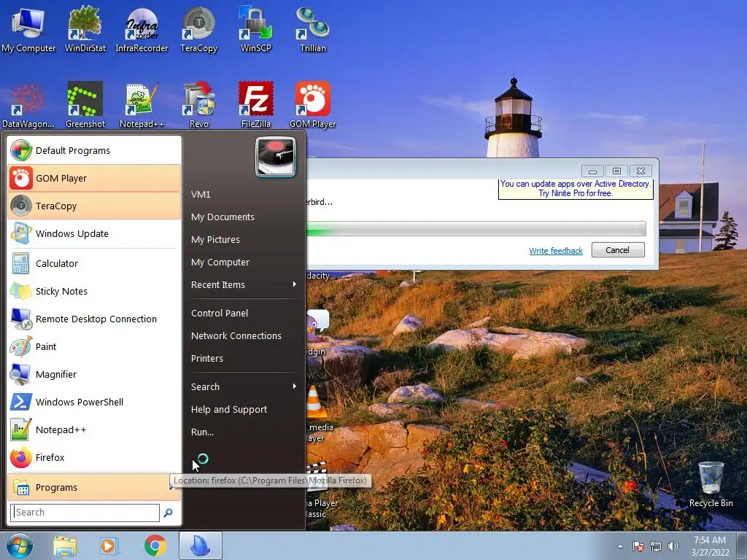Viewport: 747px width, 560px height.
Task: Launch TeraCopy from the Start menu
Action: 94,206
